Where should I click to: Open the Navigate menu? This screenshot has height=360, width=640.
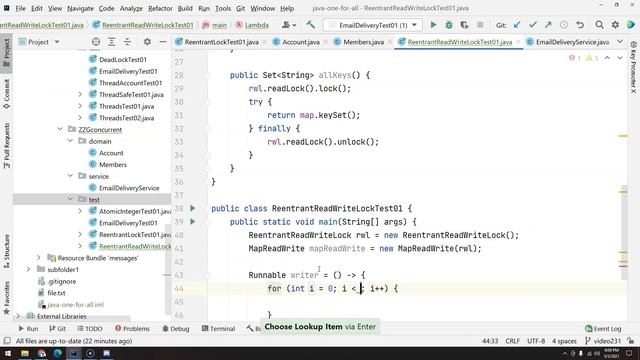(x=80, y=8)
